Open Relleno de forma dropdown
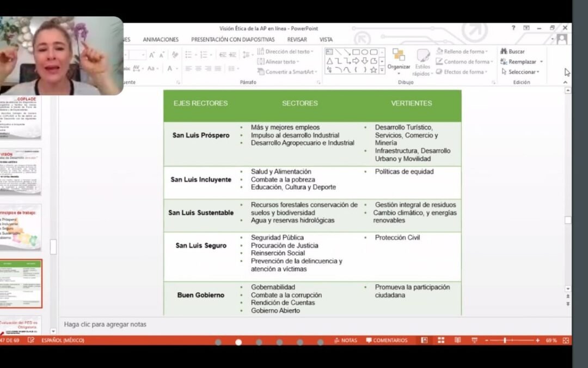Screen dimensions: 588x368 [462, 51]
